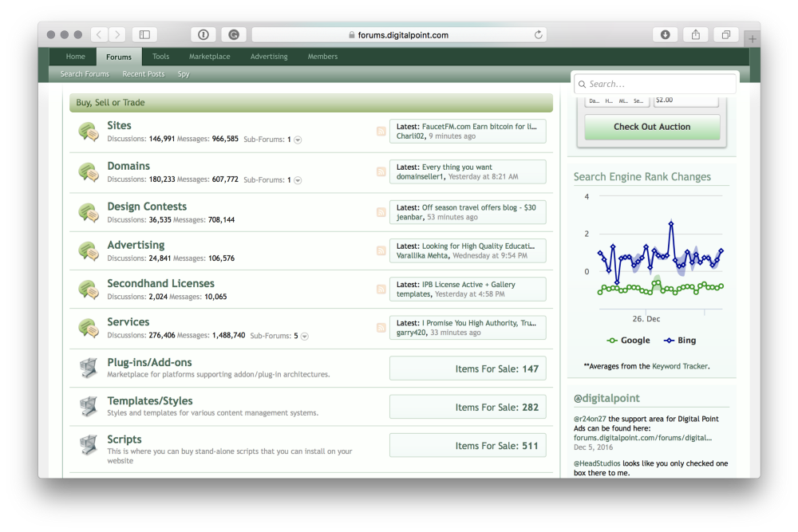Click the Safari address bar showing forums.digitalpoint.com
The image size is (798, 532).
click(x=400, y=34)
